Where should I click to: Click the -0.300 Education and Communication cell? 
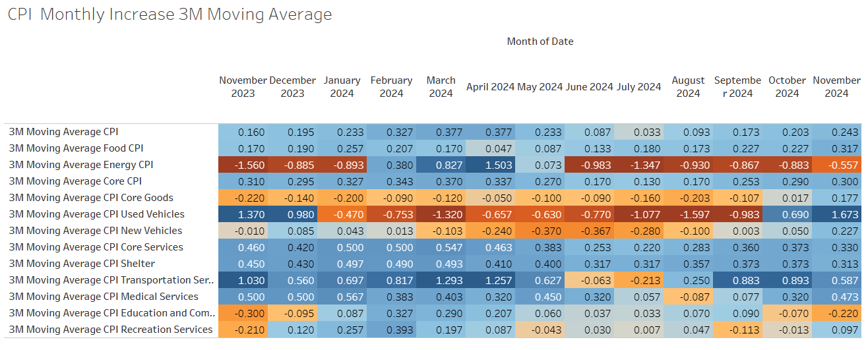[243, 313]
